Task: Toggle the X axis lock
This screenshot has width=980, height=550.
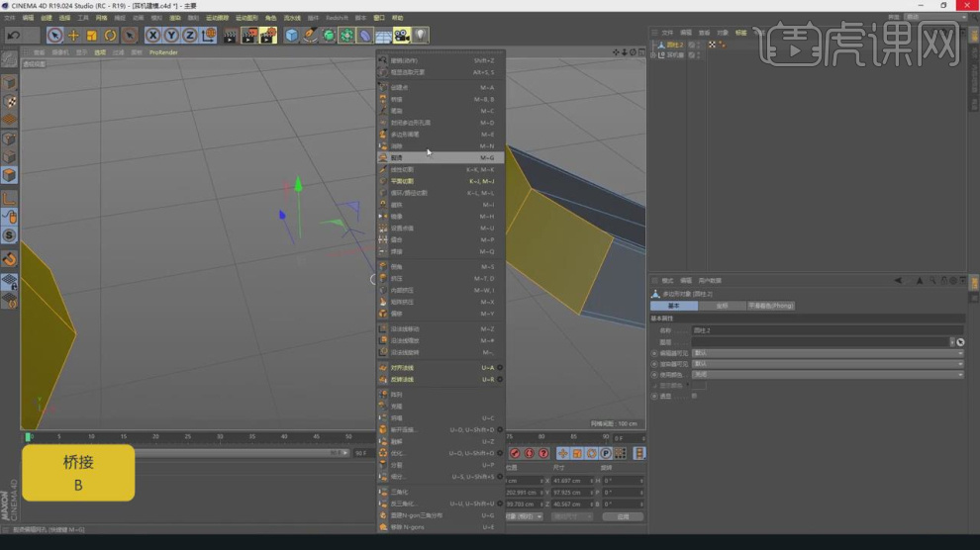Action: click(153, 36)
